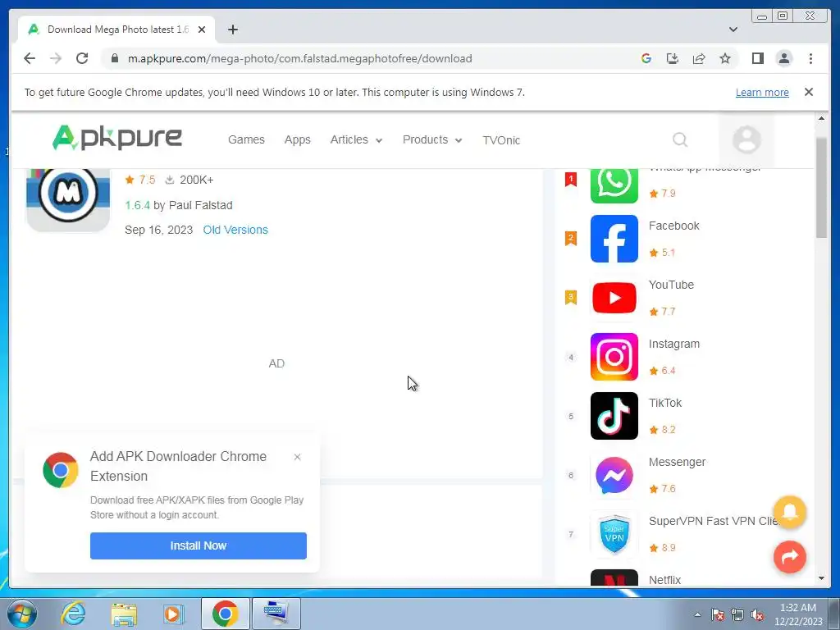The width and height of the screenshot is (840, 630).
Task: Click version number 1.6.4
Action: (137, 205)
